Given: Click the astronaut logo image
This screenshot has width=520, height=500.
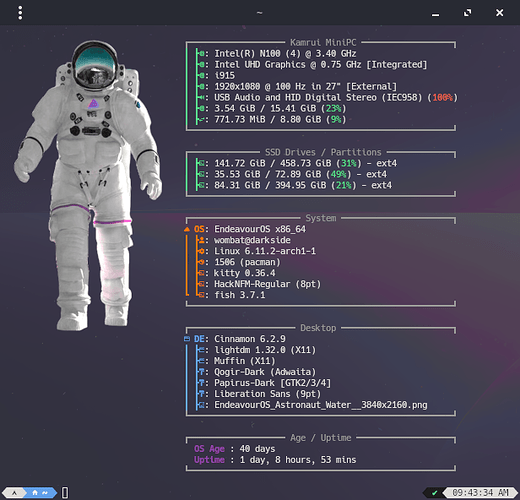Looking at the screenshot, I should (x=88, y=185).
